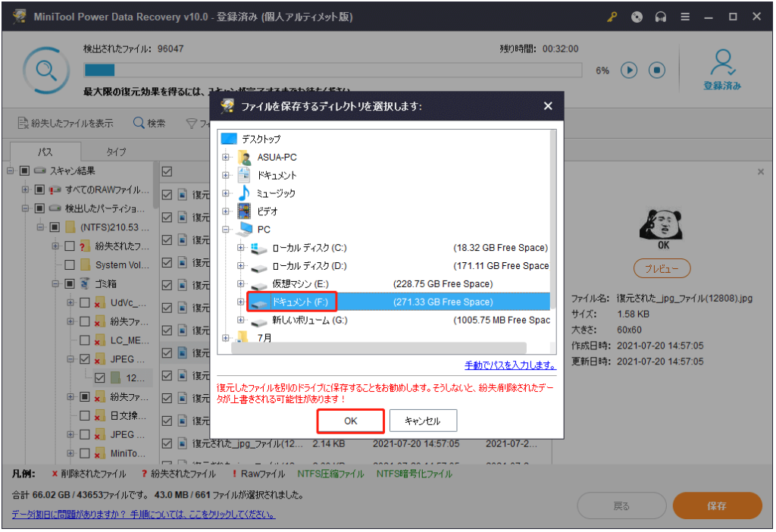Click the disc icon in title bar
The height and width of the screenshot is (532, 776).
[637, 17]
